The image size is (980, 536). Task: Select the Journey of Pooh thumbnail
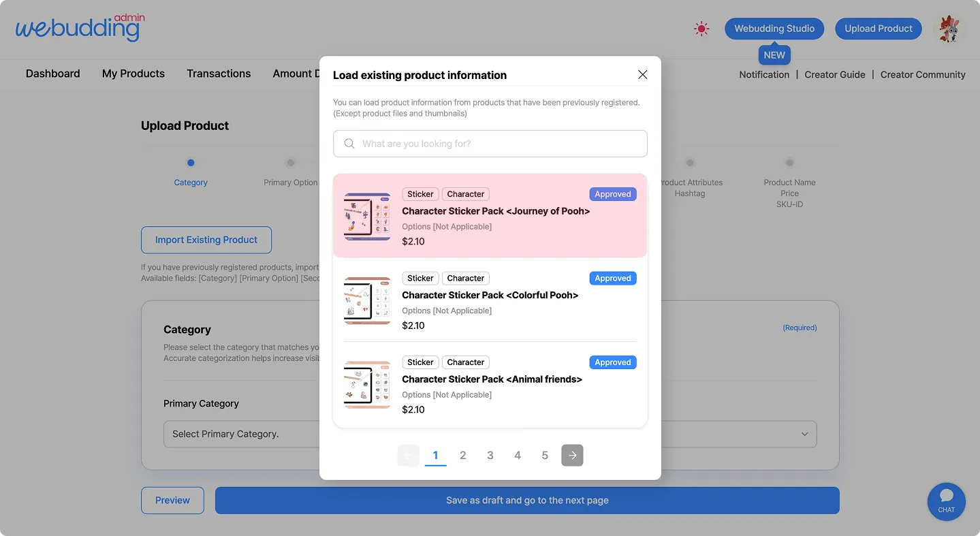367,217
